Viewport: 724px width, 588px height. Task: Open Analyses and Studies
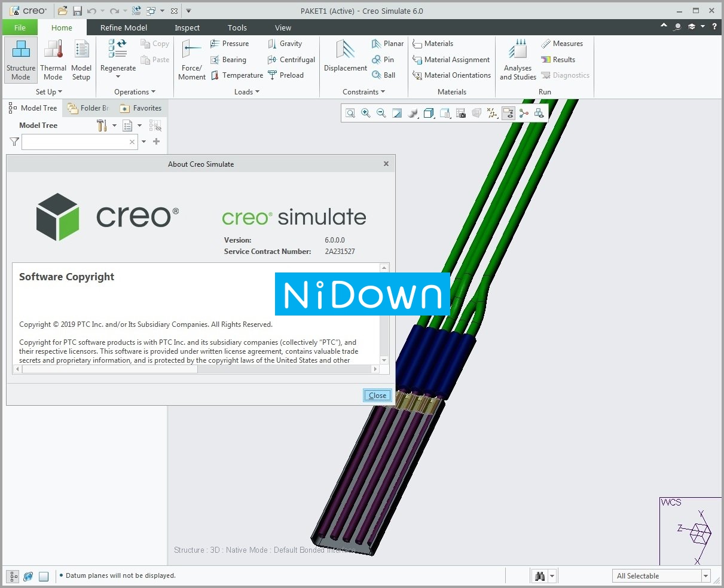[x=518, y=60]
